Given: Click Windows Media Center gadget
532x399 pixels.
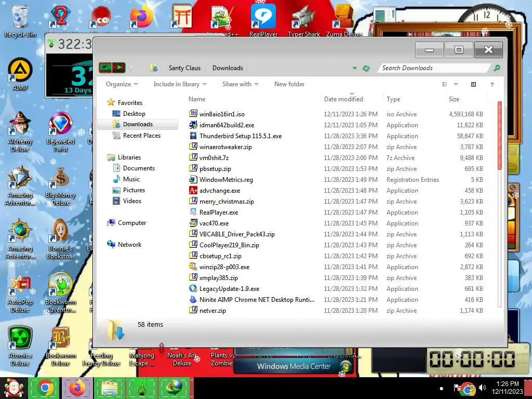Looking at the screenshot, I should (294, 366).
